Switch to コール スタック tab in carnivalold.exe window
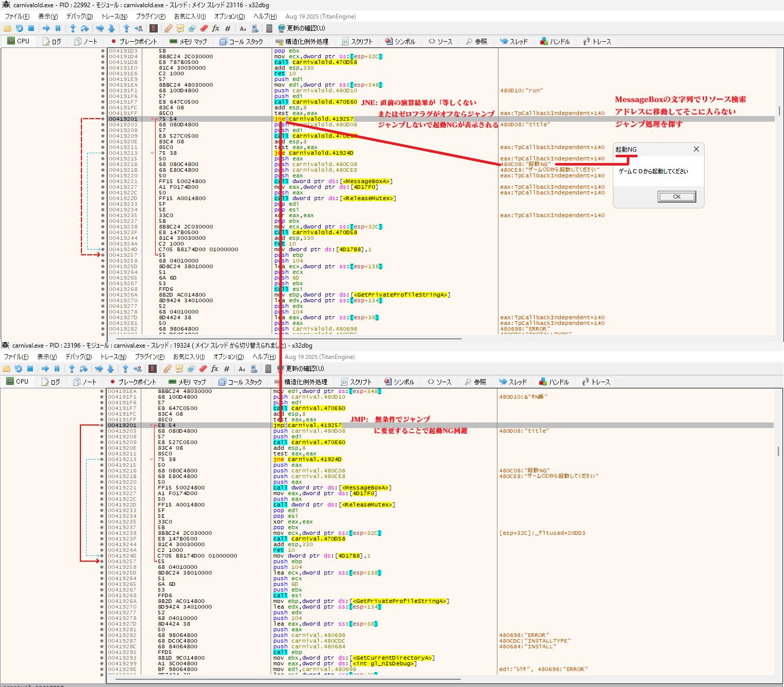Image resolution: width=784 pixels, height=687 pixels. (241, 41)
